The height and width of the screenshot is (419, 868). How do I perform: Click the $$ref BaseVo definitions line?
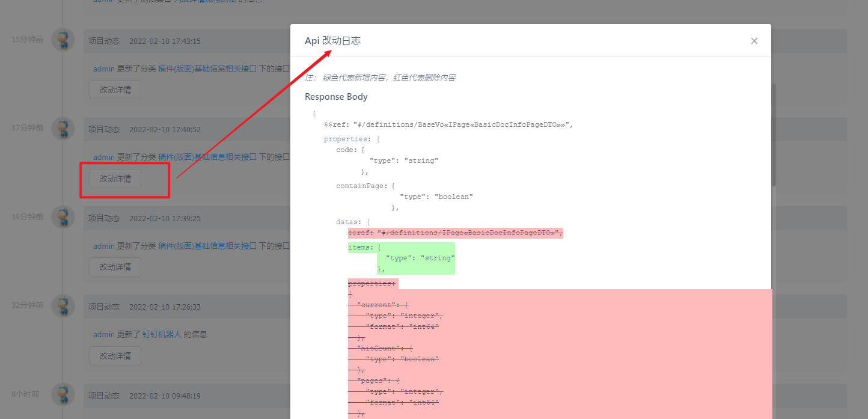coord(448,125)
